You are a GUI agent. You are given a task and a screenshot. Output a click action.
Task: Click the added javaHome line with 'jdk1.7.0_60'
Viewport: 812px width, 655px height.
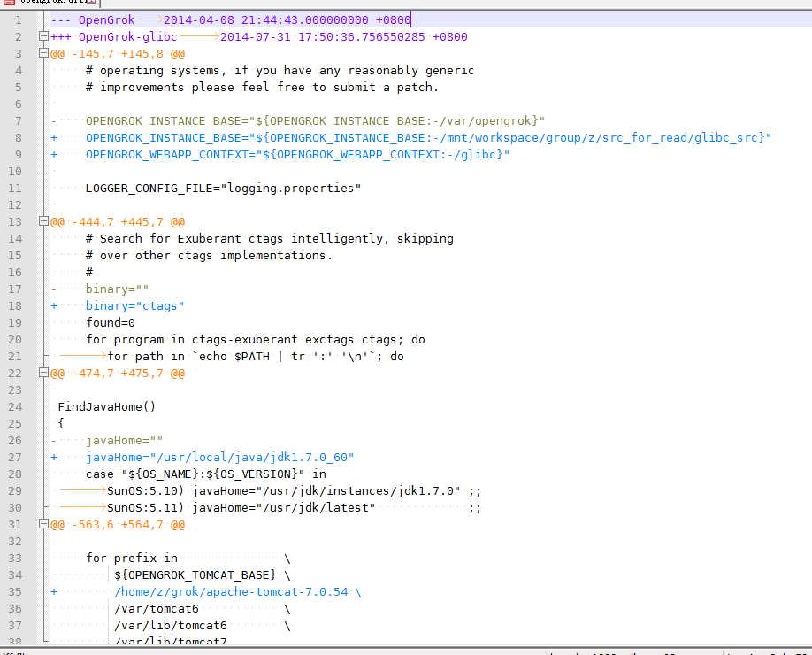(x=202, y=457)
